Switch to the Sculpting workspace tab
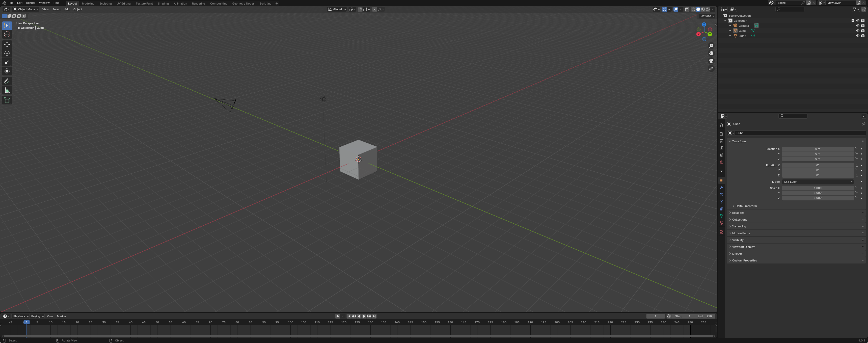This screenshot has height=343, width=868. tap(105, 3)
